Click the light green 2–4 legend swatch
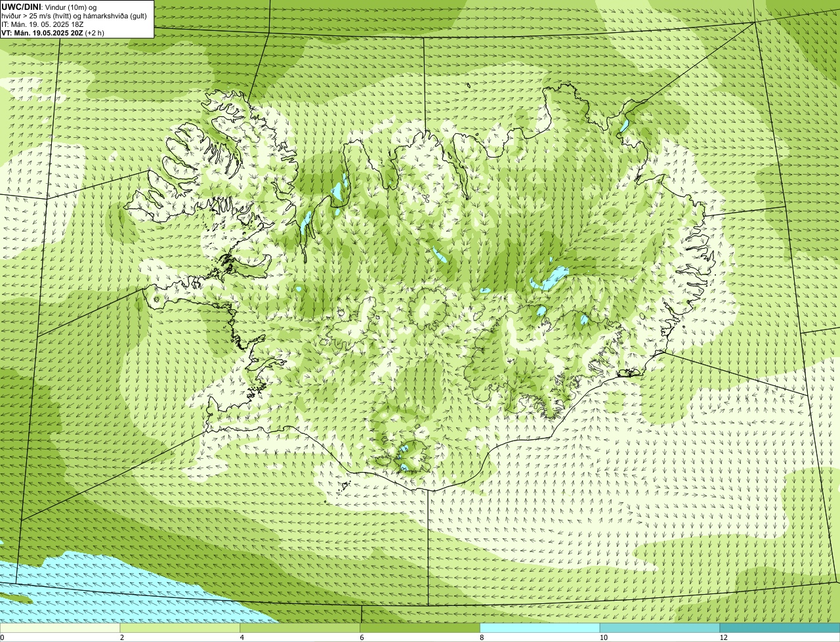Viewport: 840px width, 642px height. tap(180, 628)
